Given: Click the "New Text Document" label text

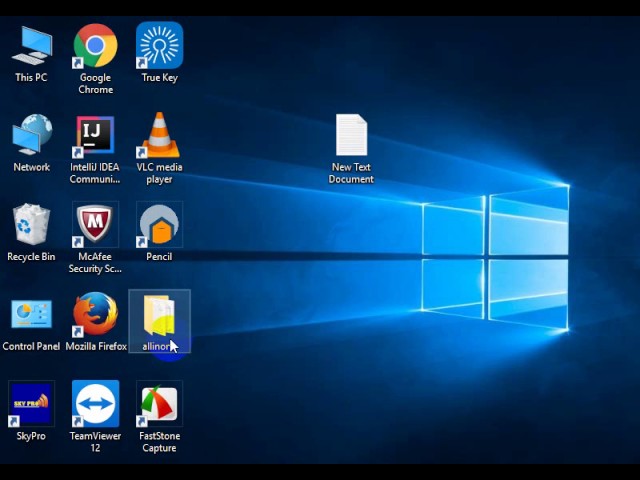Looking at the screenshot, I should (x=351, y=173).
